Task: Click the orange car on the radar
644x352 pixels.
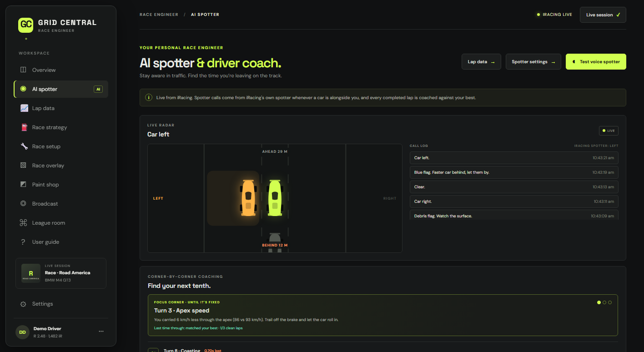Action: pyautogui.click(x=248, y=198)
